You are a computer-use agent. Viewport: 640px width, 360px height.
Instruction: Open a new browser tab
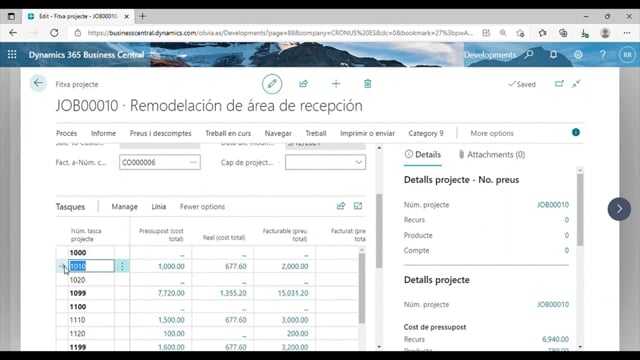click(142, 16)
